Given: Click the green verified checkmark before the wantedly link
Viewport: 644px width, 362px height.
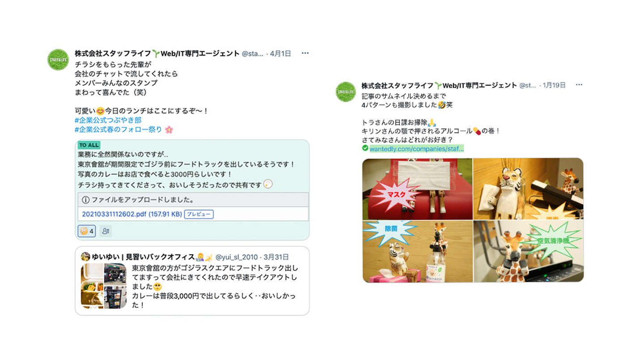Looking at the screenshot, I should 365,148.
